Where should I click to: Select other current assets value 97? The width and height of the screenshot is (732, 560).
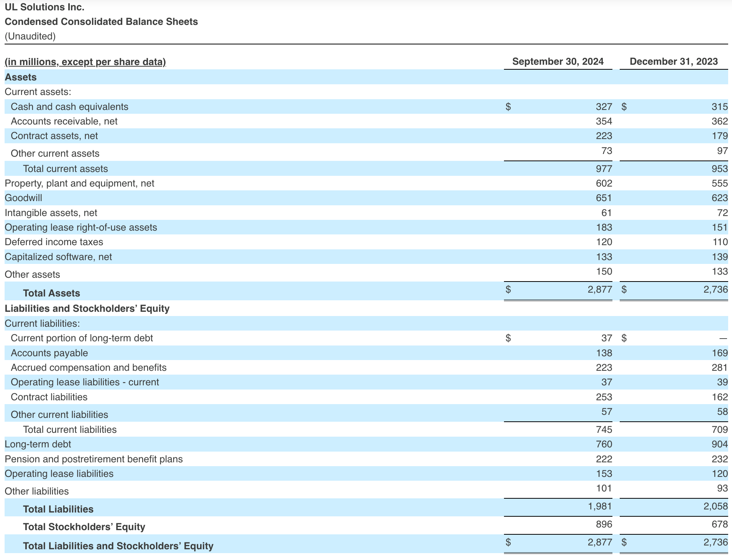coord(722,151)
